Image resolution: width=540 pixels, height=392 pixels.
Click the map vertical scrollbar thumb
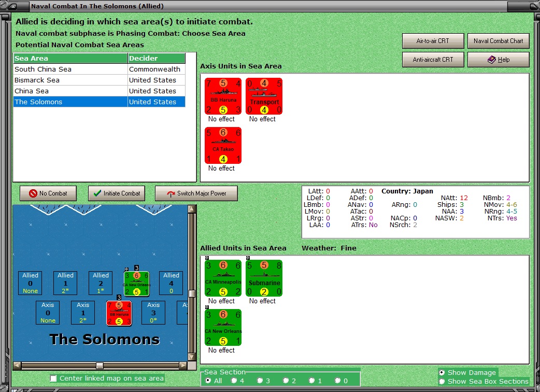(192, 293)
